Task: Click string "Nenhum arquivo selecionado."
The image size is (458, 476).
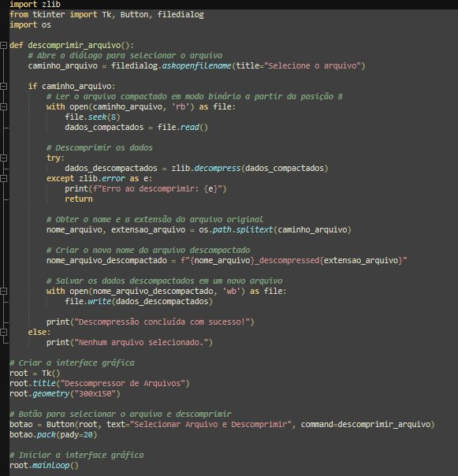Action: pyautogui.click(x=141, y=343)
